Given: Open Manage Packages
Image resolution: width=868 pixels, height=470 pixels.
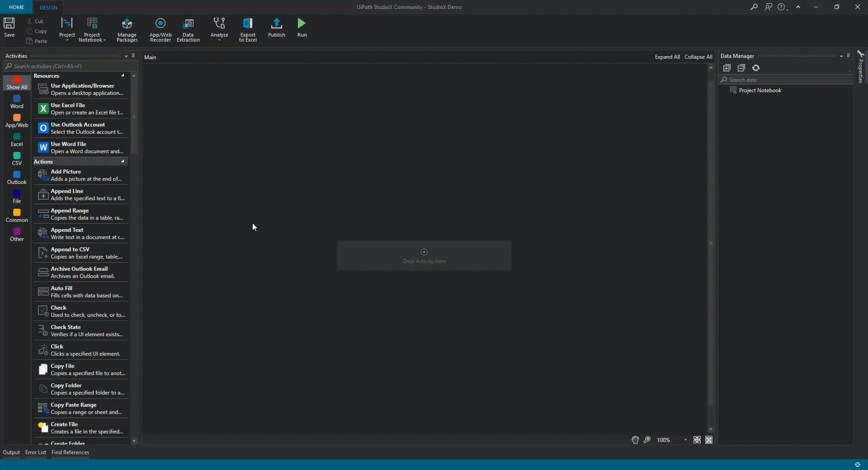Looking at the screenshot, I should pos(127,30).
